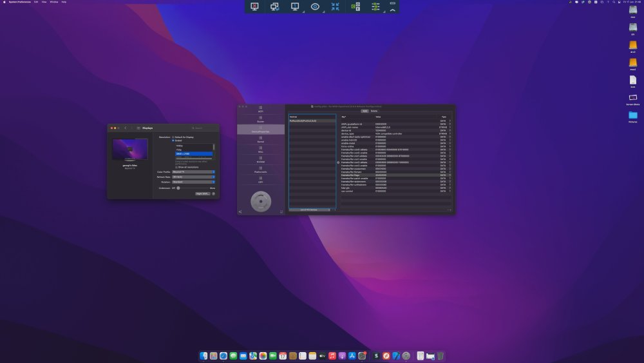Select 720p in the resolution list

tap(194, 150)
